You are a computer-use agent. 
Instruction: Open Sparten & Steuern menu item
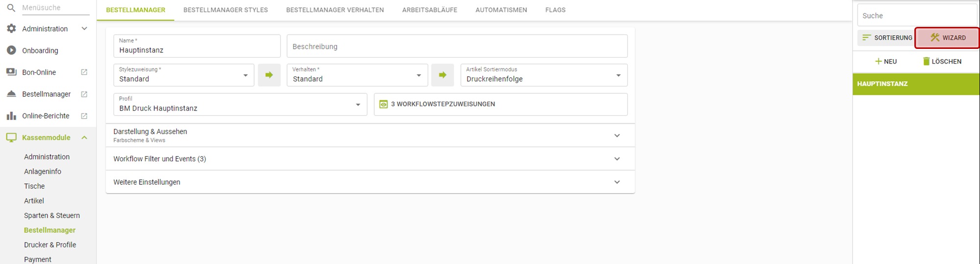tap(52, 216)
